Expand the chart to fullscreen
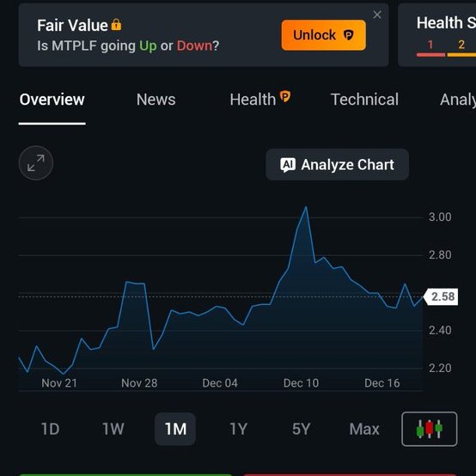 (x=36, y=163)
